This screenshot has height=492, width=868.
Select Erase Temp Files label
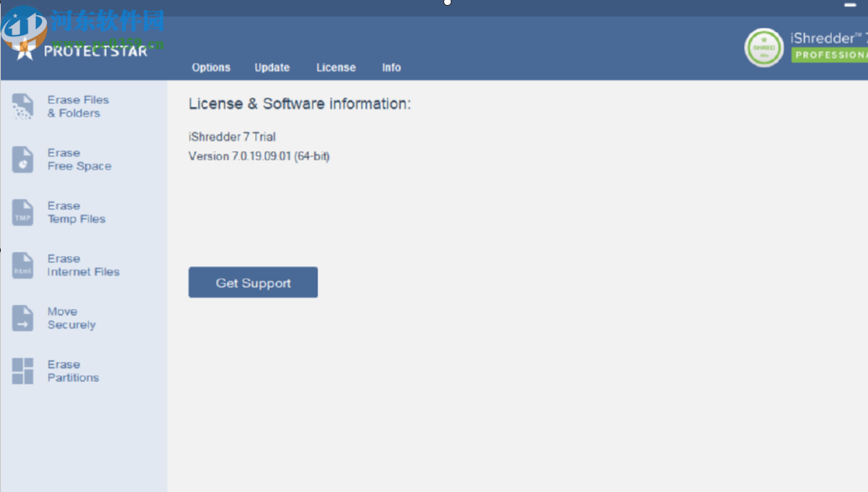click(76, 212)
